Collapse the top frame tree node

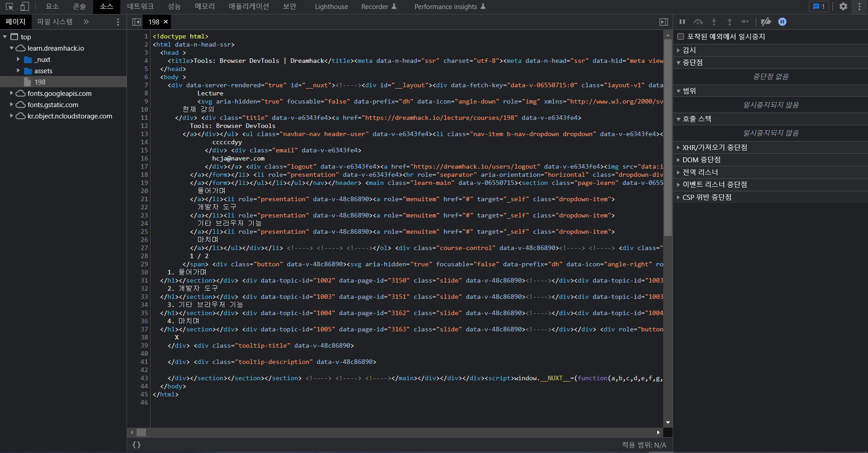[5, 37]
